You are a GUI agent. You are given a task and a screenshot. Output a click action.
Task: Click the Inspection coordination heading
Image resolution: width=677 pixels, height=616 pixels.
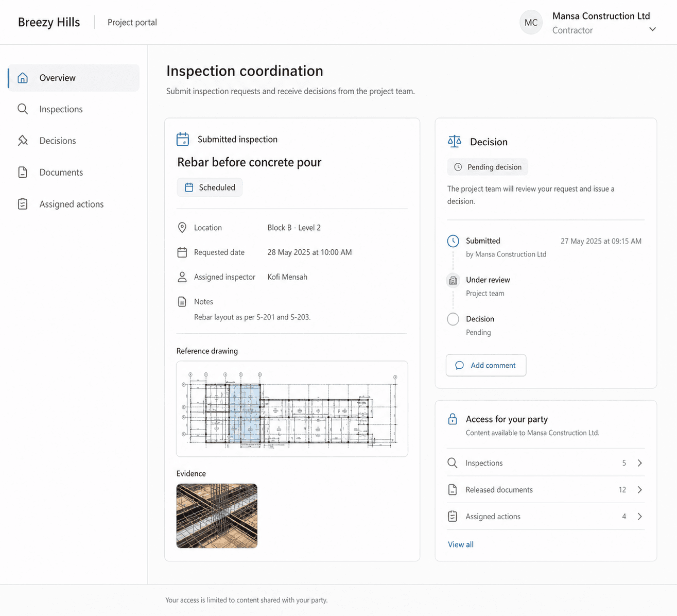(245, 71)
